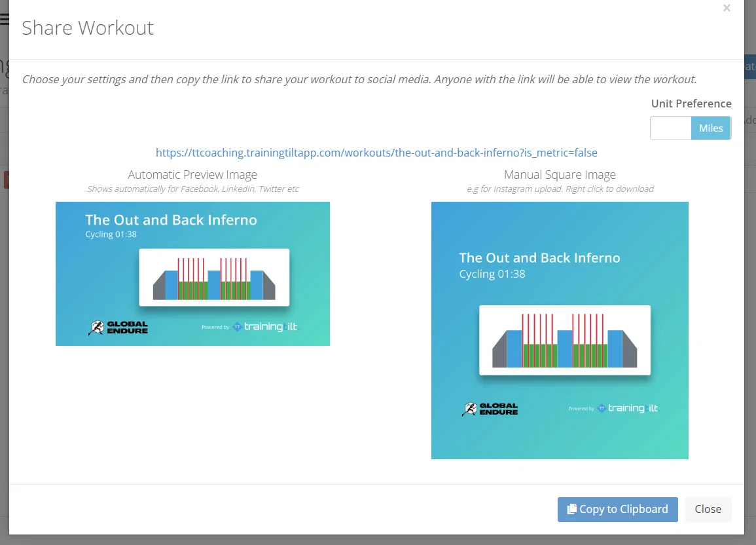The height and width of the screenshot is (545, 756).
Task: Click the Global Endure logo in square image
Action: 490,409
